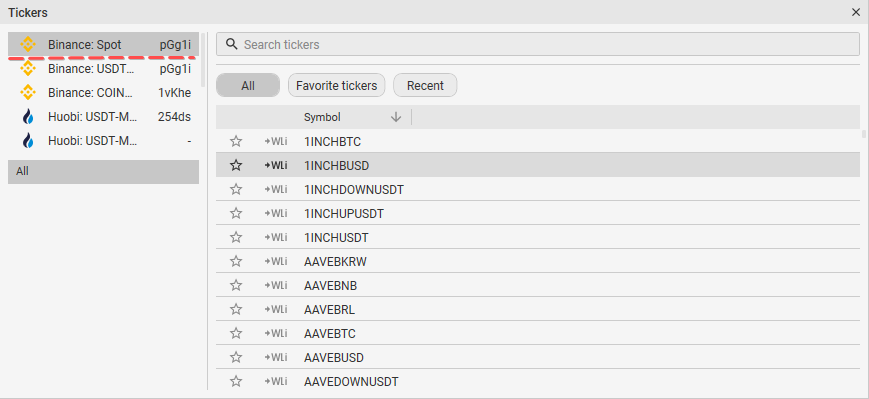
Task: Click the magnifier icon in search box
Action: (232, 44)
